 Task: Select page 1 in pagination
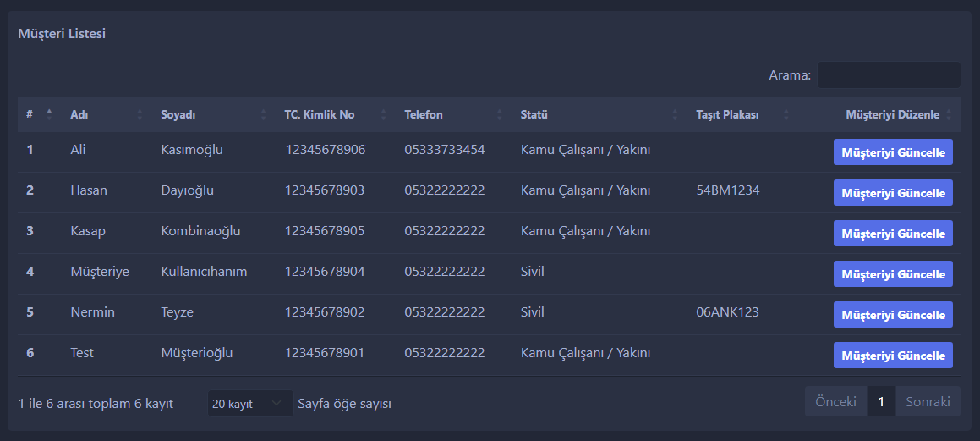[x=881, y=401]
